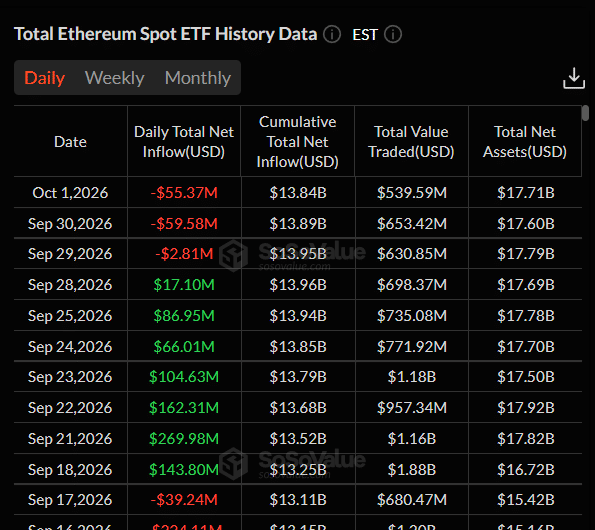The height and width of the screenshot is (530, 595).
Task: Click the $17.82B net assets value
Action: (x=526, y=439)
